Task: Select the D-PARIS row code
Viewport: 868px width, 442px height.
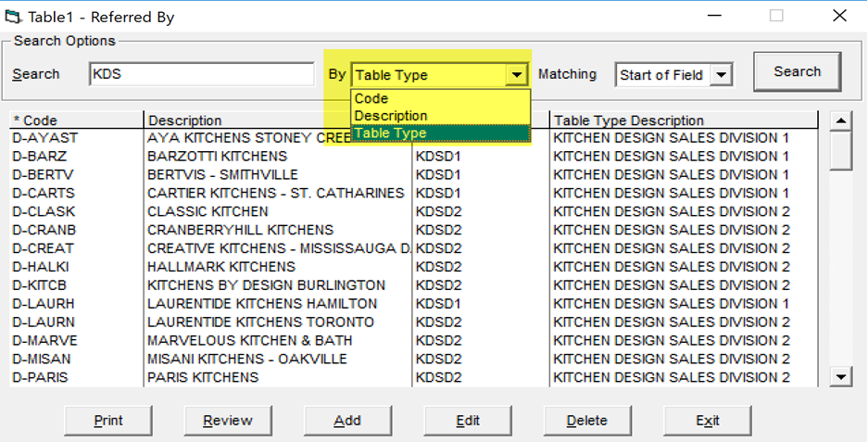Action: pos(40,377)
